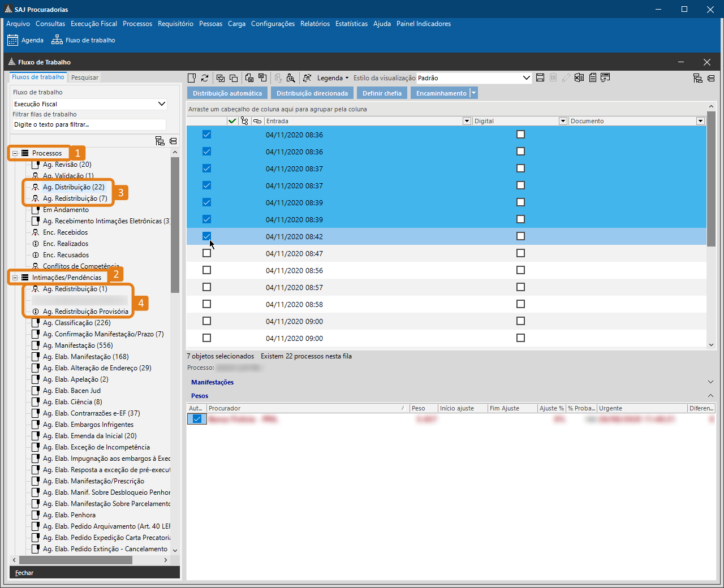The width and height of the screenshot is (724, 588).
Task: Toggle the Digital checkbox on the 08:47 row
Action: click(520, 253)
